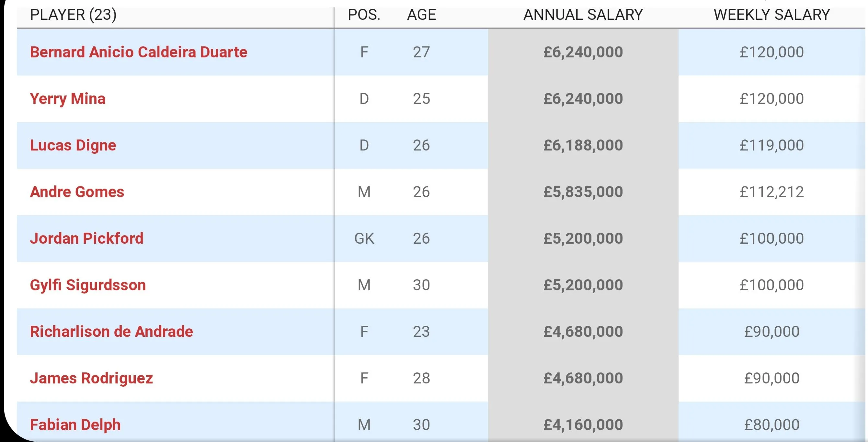Viewport: 868px width, 442px height.
Task: Select Lucas Digne's annual salary £6,188,000
Action: [x=583, y=145]
